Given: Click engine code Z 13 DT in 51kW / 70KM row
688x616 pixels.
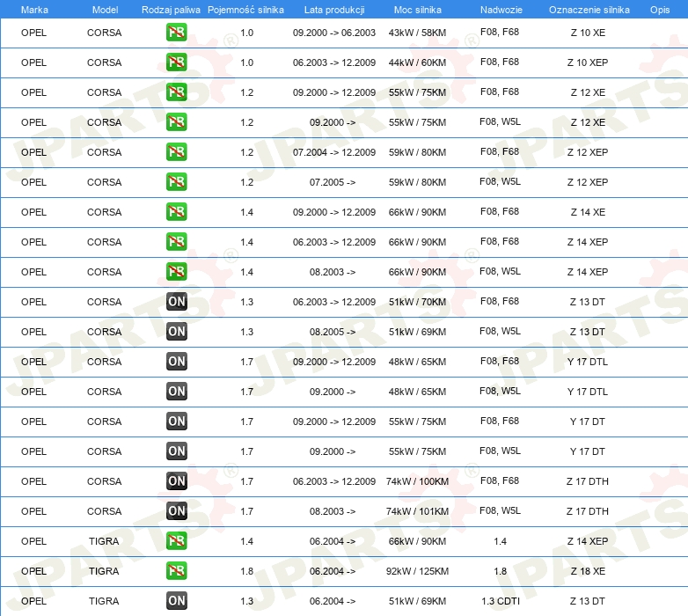Looking at the screenshot, I should point(588,302).
